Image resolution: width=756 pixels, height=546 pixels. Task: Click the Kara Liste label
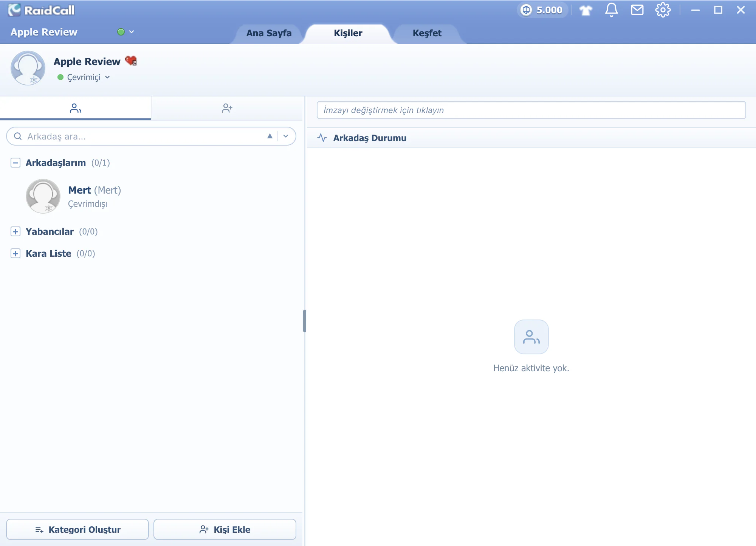(48, 254)
